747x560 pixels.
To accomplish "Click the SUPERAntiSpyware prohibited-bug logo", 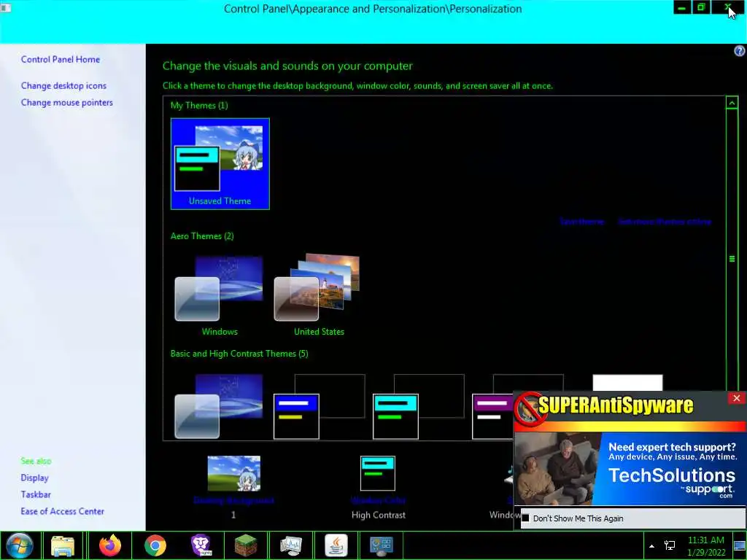I will pos(530,408).
